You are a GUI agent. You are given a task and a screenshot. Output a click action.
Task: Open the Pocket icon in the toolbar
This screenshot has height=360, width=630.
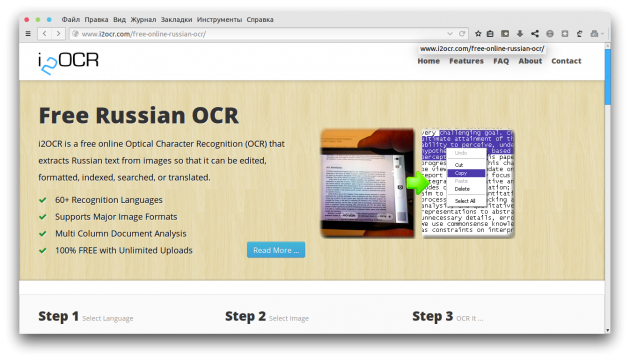coord(505,34)
